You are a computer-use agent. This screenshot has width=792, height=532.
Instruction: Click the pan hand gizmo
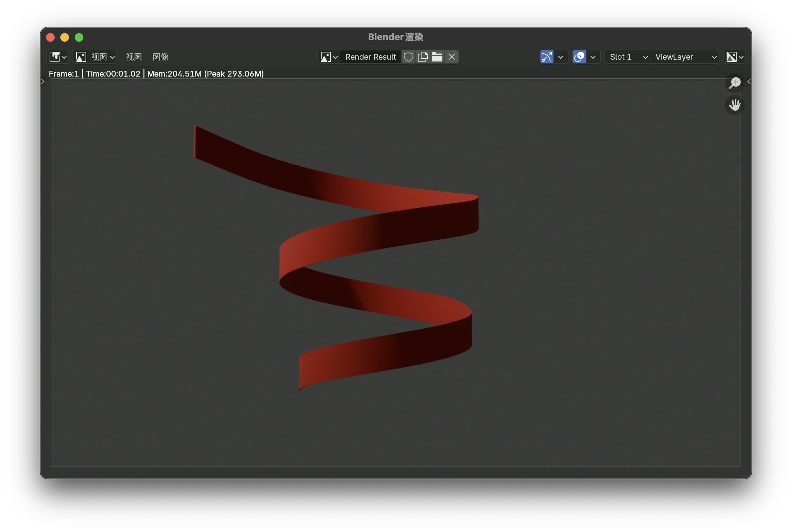pos(735,105)
